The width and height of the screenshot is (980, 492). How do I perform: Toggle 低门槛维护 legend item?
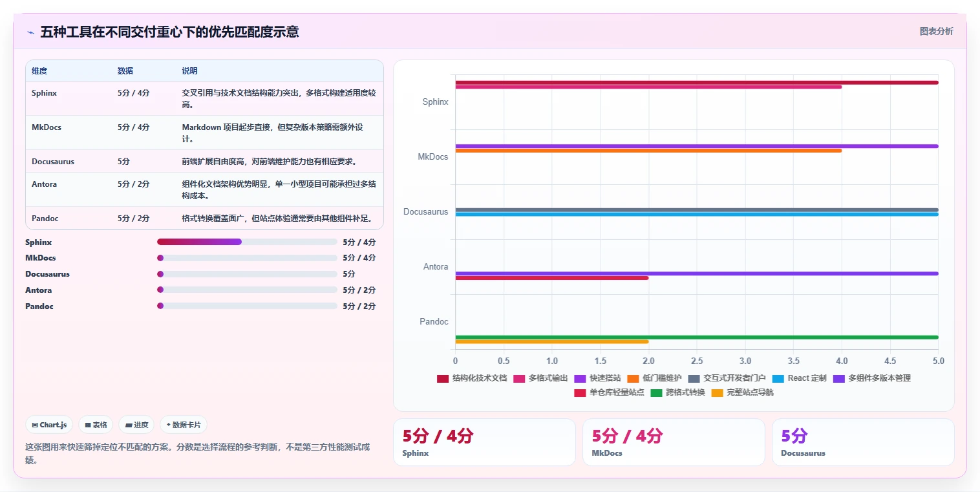(x=654, y=378)
